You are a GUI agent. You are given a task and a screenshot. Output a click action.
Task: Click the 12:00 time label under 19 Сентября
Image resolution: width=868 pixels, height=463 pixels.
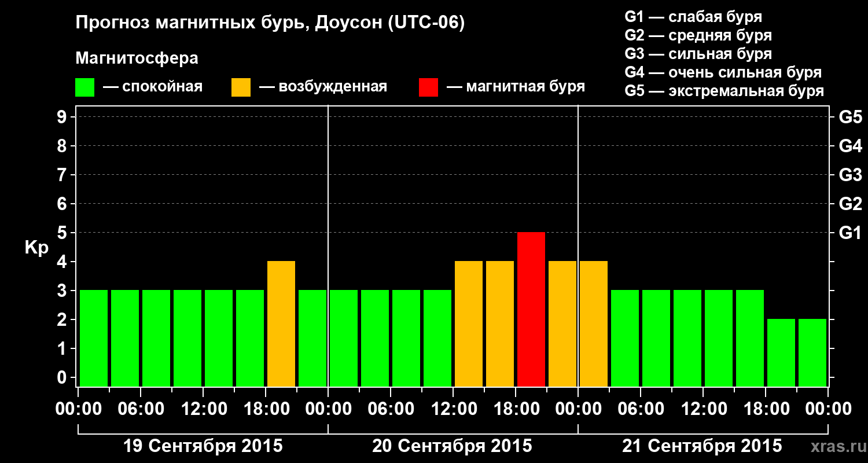pos(204,409)
